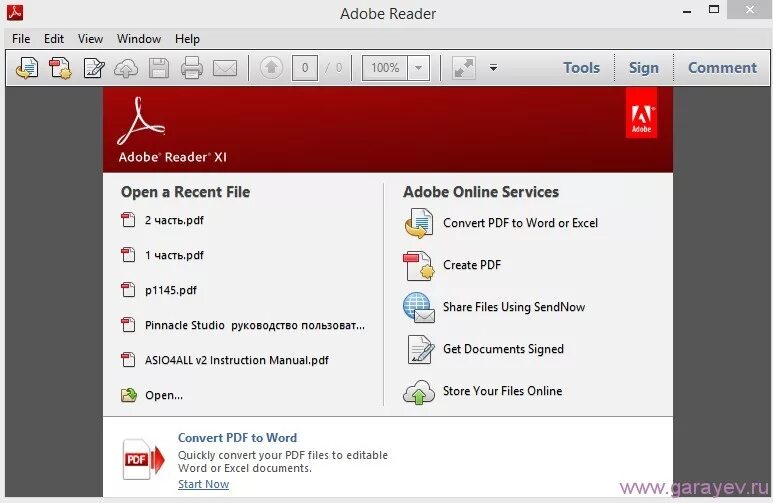This screenshot has height=503, width=773.
Task: Close the Adobe Reader window
Action: [750, 10]
